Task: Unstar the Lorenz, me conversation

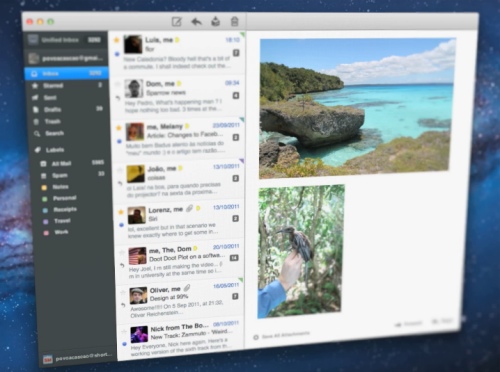Action: click(x=121, y=212)
